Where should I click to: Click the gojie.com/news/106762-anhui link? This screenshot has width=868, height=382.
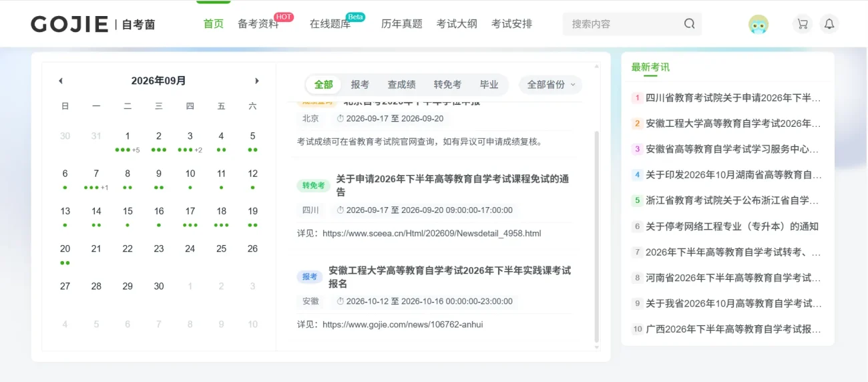point(403,325)
